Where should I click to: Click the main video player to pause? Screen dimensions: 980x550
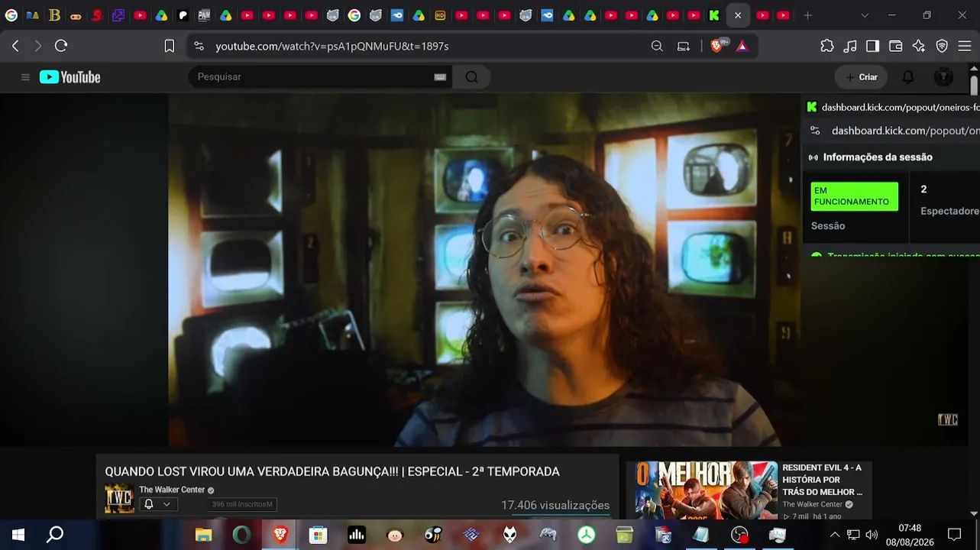(484, 270)
